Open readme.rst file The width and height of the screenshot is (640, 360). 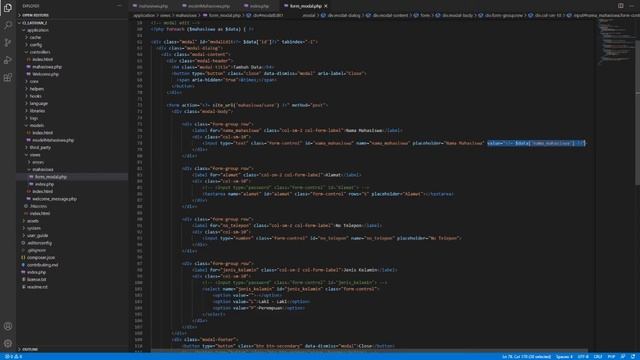[x=37, y=287]
